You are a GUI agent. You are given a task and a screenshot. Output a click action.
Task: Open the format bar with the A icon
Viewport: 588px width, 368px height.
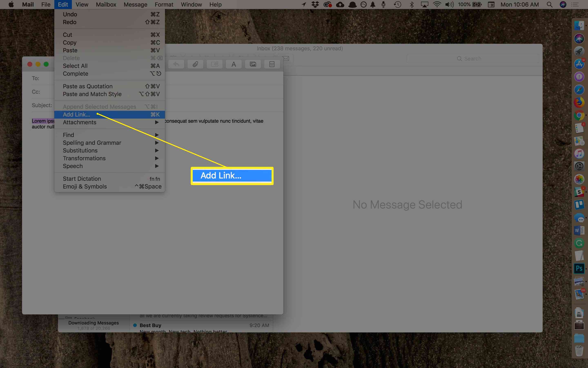pyautogui.click(x=234, y=64)
